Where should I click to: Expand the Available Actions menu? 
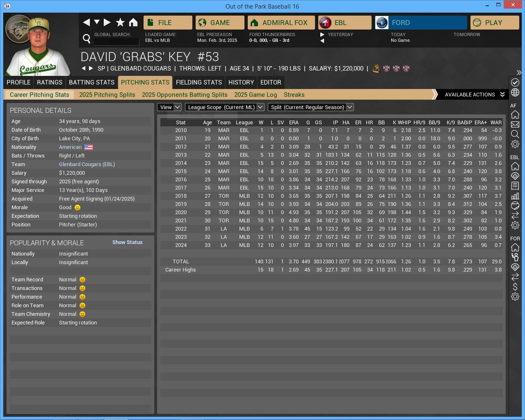point(474,94)
